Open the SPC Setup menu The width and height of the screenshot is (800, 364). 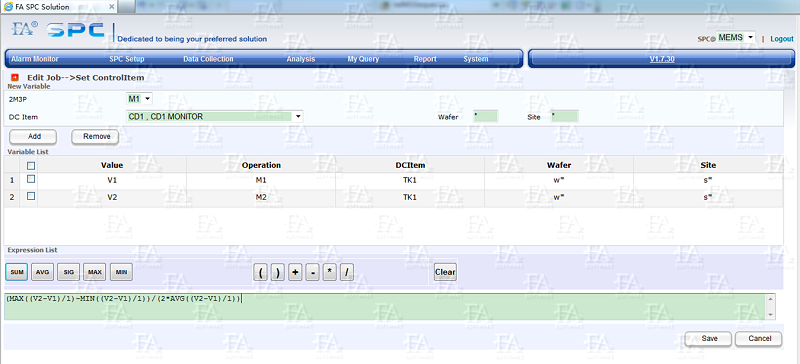127,59
